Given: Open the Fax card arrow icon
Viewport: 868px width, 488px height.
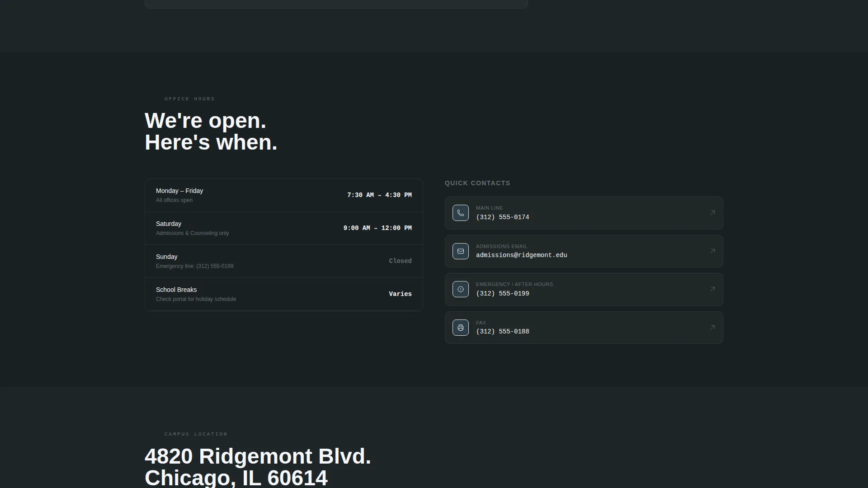Looking at the screenshot, I should pyautogui.click(x=712, y=328).
